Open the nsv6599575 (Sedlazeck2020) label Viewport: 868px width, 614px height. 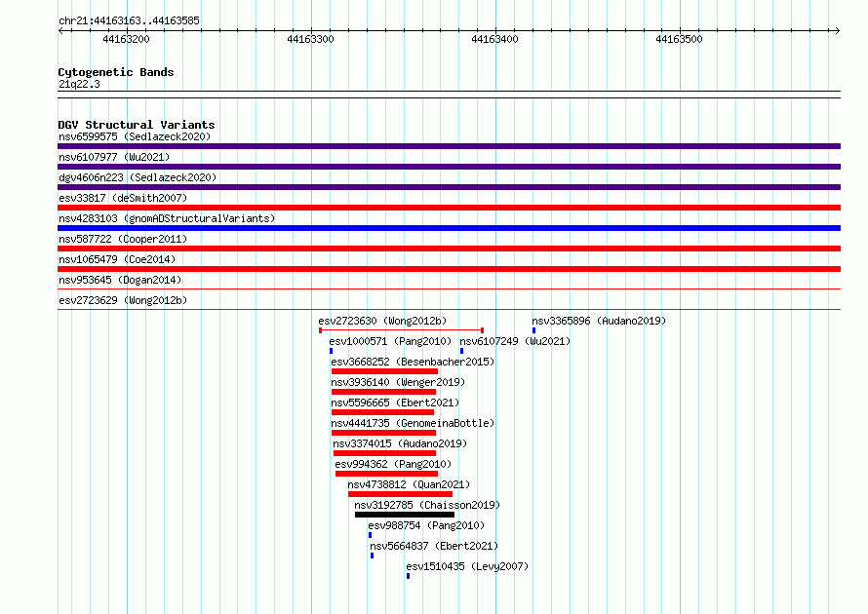135,136
